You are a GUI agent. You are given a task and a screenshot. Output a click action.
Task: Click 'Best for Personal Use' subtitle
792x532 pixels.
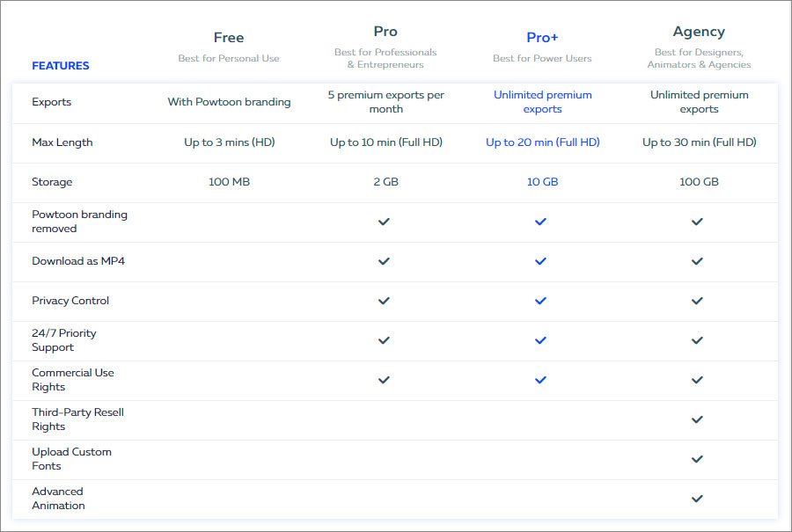[x=229, y=58]
